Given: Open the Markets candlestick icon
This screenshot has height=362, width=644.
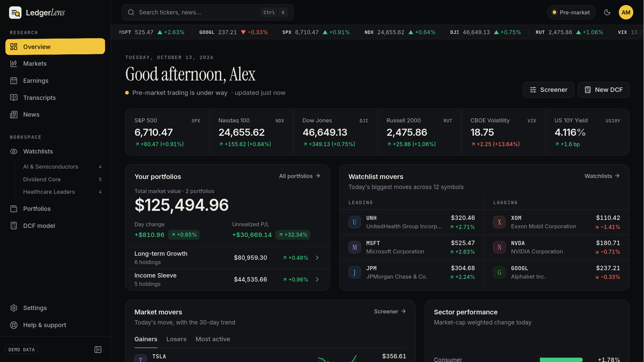Looking at the screenshot, I should coord(14,64).
